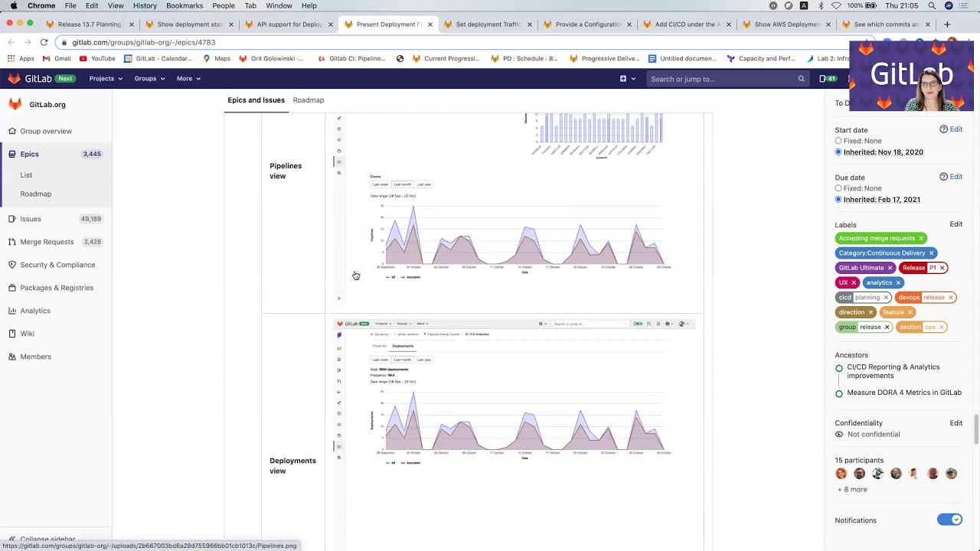Screen dimensions: 980x551
Task: Remove the 'UX' label
Action: (854, 282)
